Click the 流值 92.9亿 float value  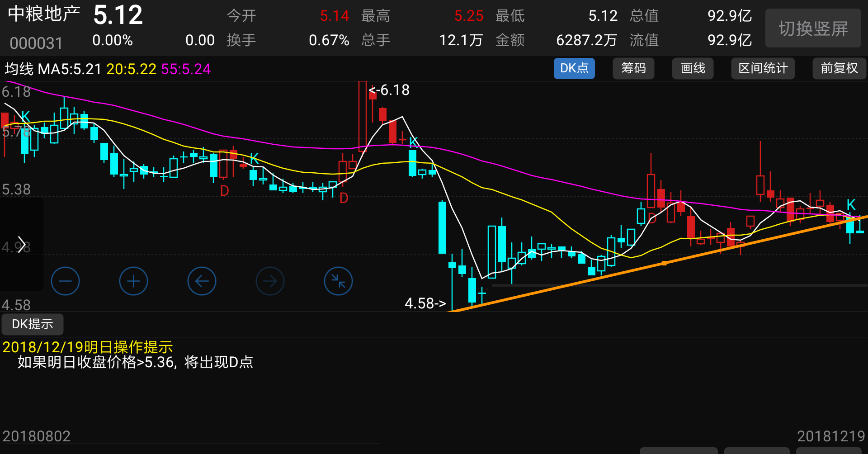click(730, 40)
